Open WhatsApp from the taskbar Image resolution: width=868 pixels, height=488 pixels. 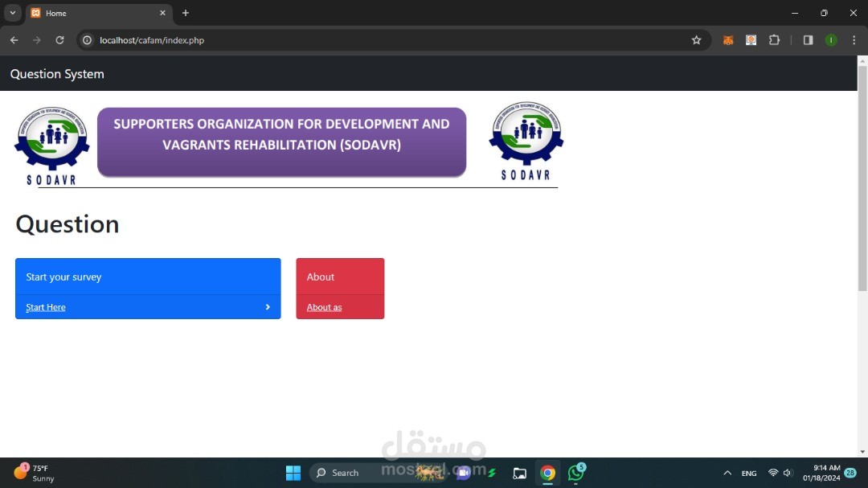575,473
